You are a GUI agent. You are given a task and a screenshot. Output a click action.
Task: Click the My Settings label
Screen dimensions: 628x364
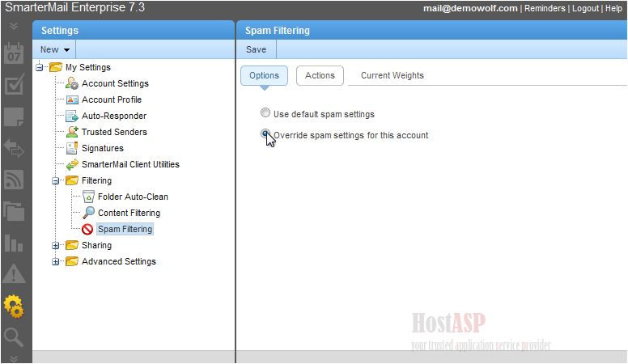tap(88, 67)
